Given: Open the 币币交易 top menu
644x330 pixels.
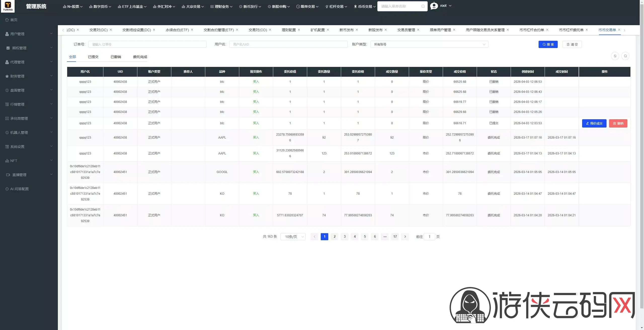Looking at the screenshot, I should click(x=365, y=7).
